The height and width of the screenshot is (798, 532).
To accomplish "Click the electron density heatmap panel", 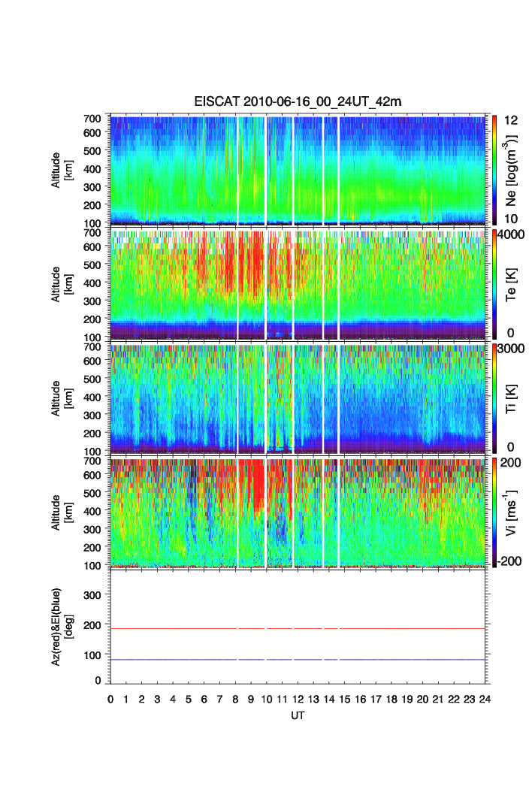I will click(300, 169).
